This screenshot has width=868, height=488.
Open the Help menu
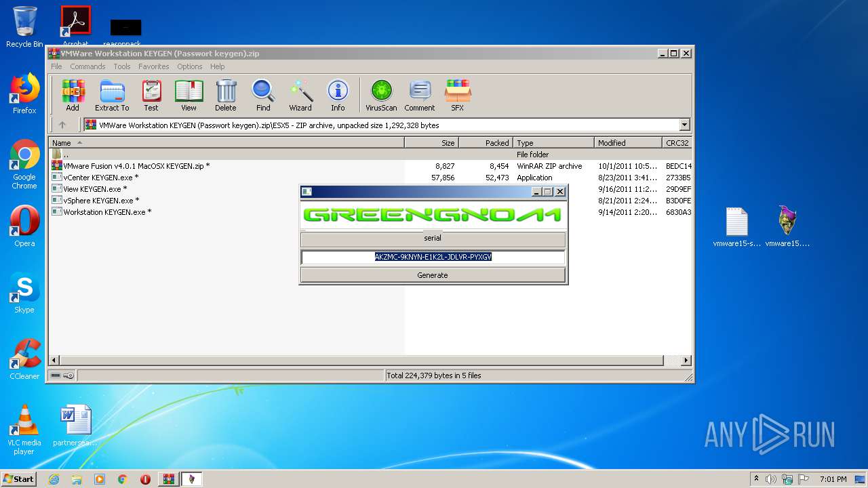tap(217, 66)
